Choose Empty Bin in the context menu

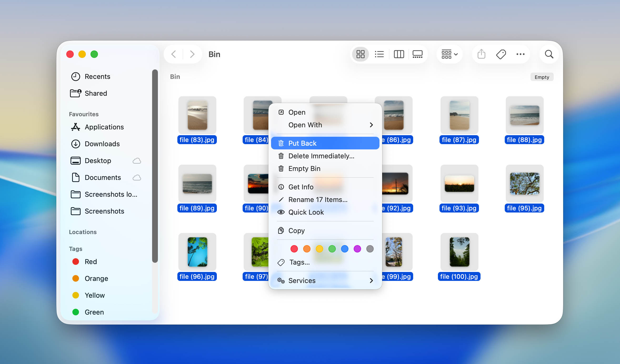[325, 169]
